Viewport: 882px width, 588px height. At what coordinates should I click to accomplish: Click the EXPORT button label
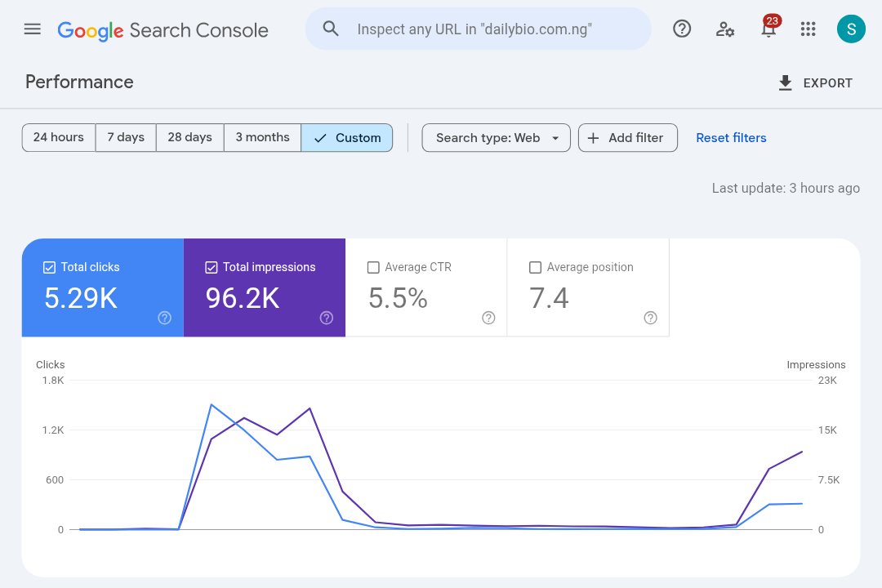tap(827, 83)
